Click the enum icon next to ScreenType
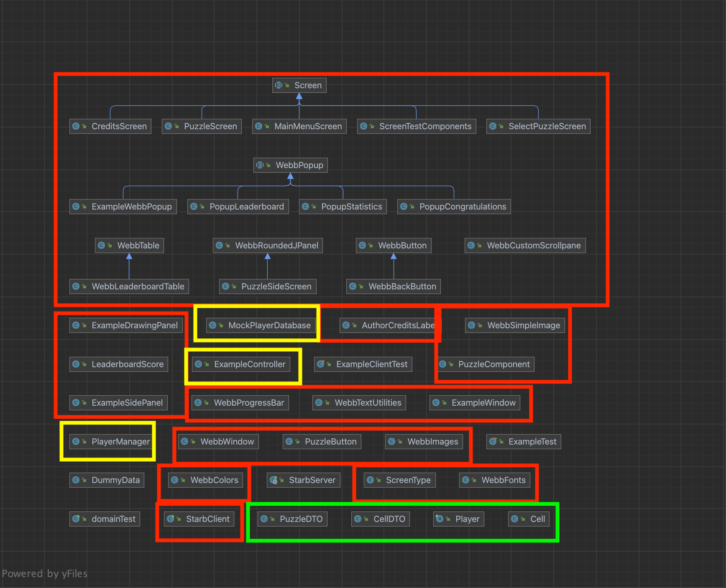Image resolution: width=726 pixels, height=588 pixels. pos(370,480)
